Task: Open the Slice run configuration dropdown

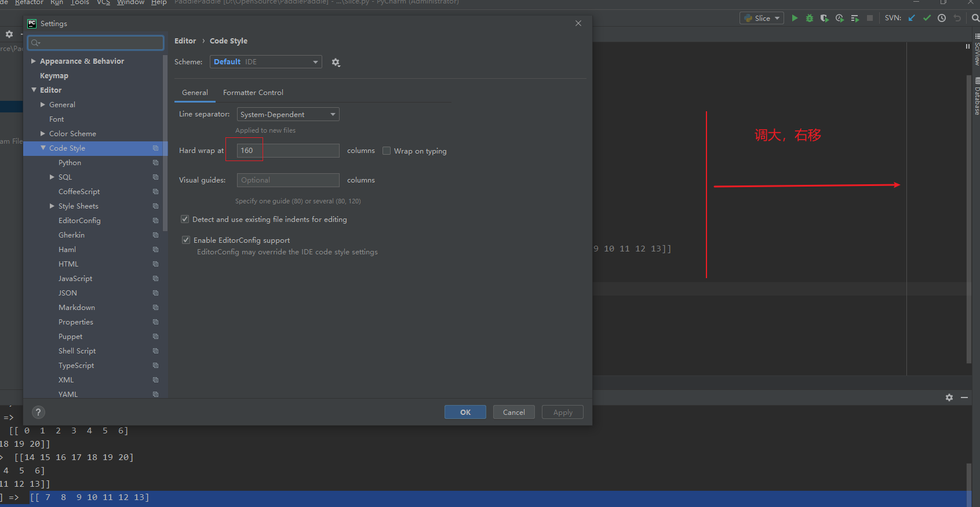Action: [762, 18]
